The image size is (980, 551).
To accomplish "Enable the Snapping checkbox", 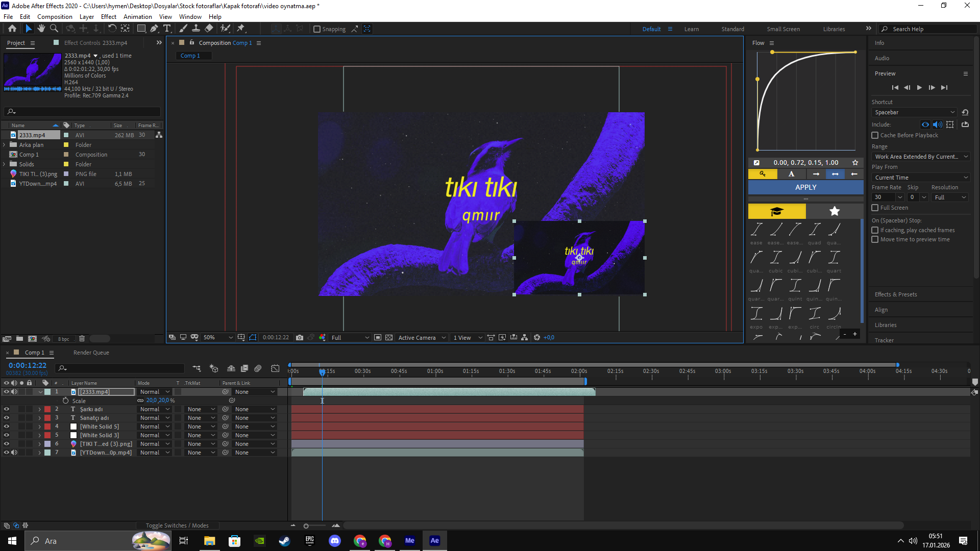I will coord(317,29).
